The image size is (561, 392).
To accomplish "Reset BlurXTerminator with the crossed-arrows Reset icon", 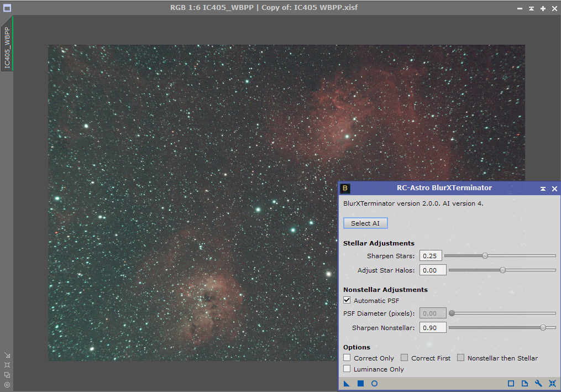I will 552,383.
